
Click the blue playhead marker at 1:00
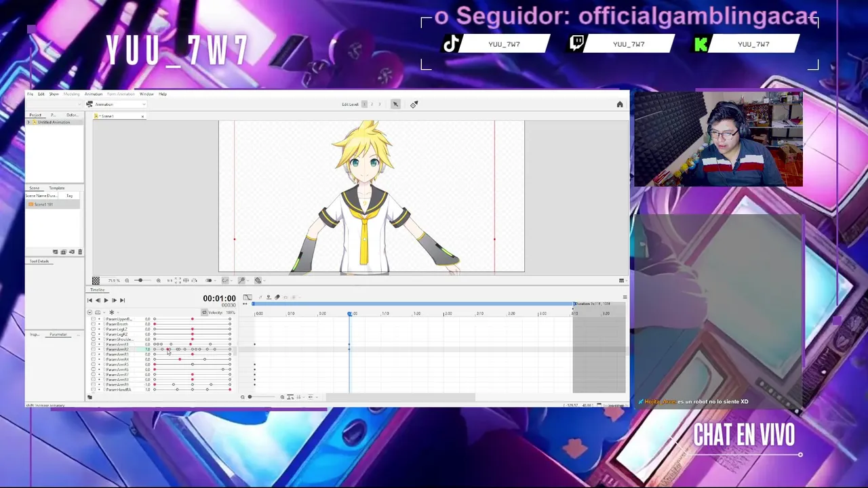point(350,314)
